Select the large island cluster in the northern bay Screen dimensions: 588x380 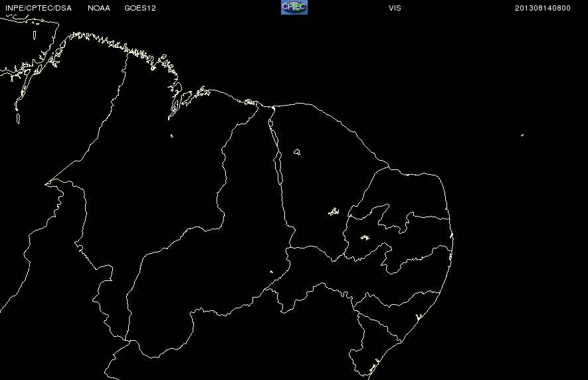175,101
